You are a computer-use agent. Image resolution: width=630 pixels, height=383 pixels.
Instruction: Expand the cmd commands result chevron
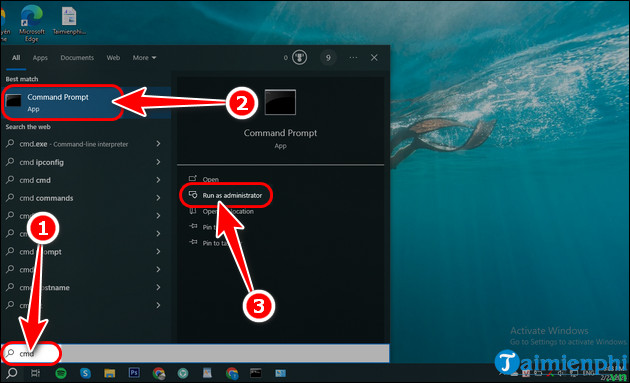[158, 198]
